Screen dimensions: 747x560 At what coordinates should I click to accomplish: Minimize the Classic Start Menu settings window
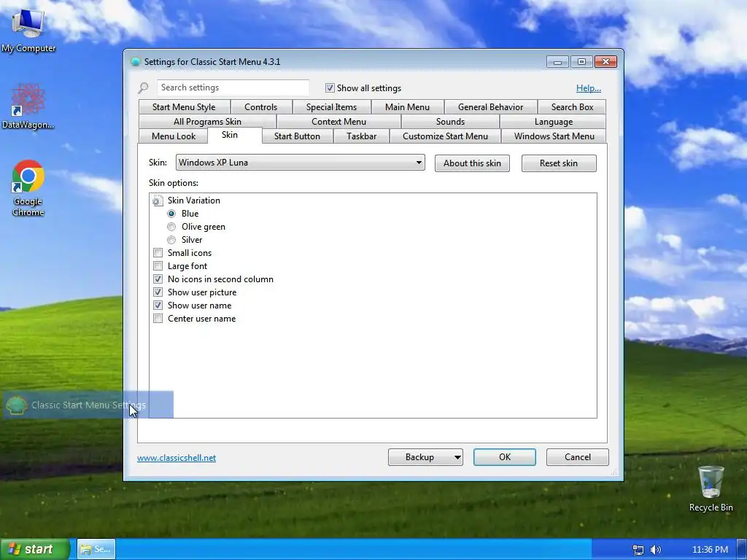click(x=557, y=62)
